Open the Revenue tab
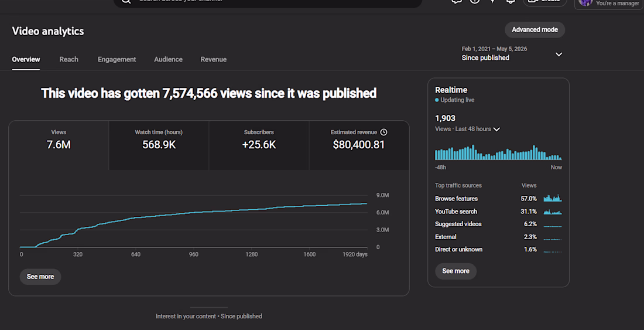 pos(214,59)
